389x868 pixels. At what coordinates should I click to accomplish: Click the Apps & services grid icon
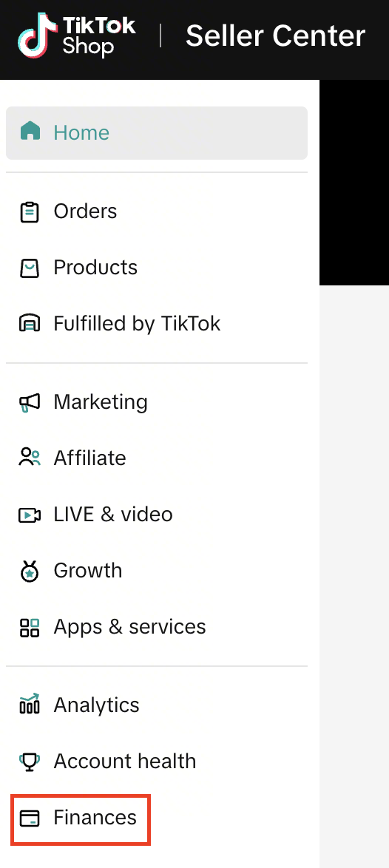tap(30, 627)
